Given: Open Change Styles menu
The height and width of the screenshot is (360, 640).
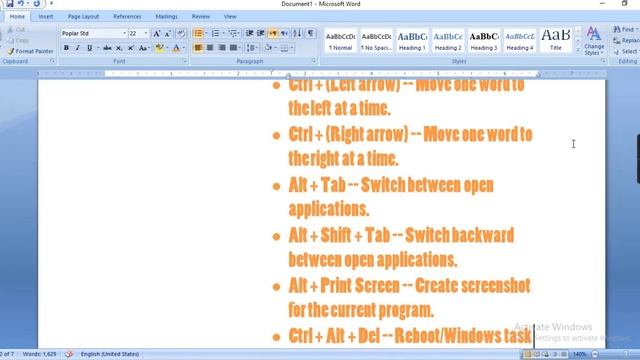Looking at the screenshot, I should pos(594,41).
